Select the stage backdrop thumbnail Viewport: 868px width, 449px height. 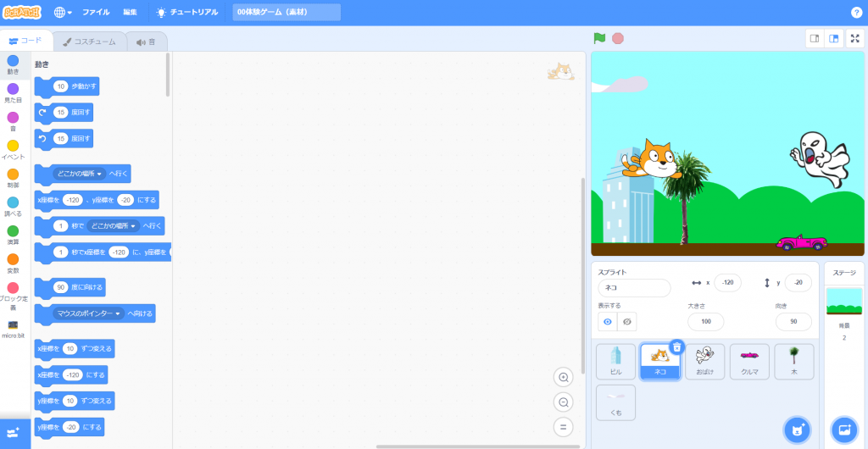click(x=844, y=301)
